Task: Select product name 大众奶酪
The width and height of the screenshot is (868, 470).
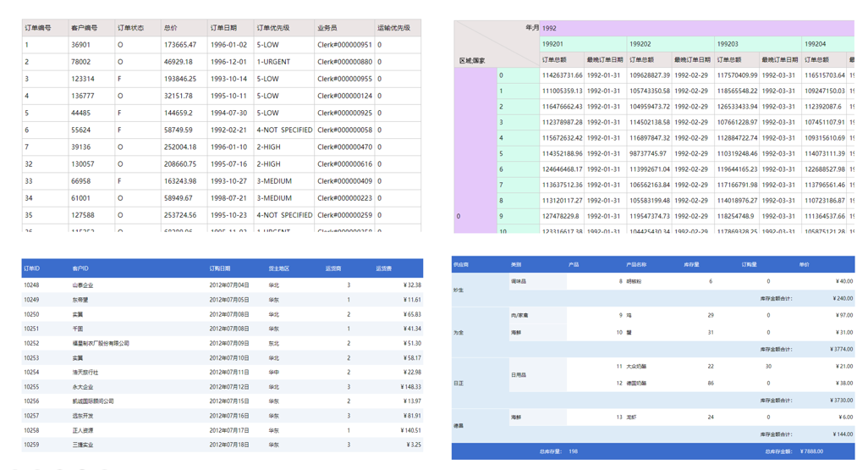Action: 636,367
